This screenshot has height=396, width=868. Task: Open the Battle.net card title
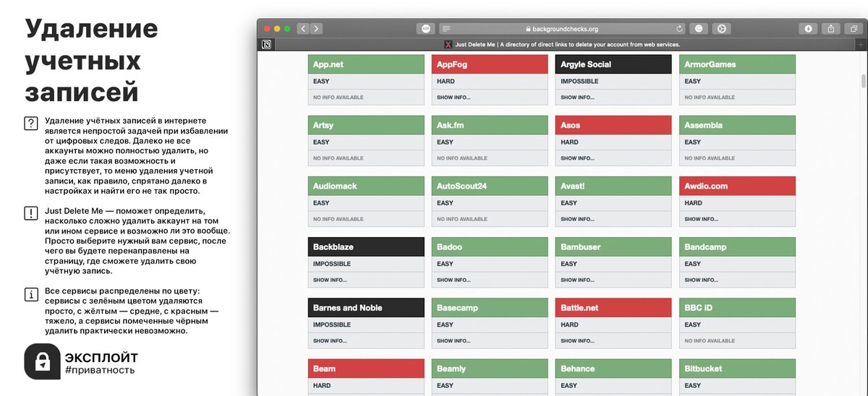point(613,307)
